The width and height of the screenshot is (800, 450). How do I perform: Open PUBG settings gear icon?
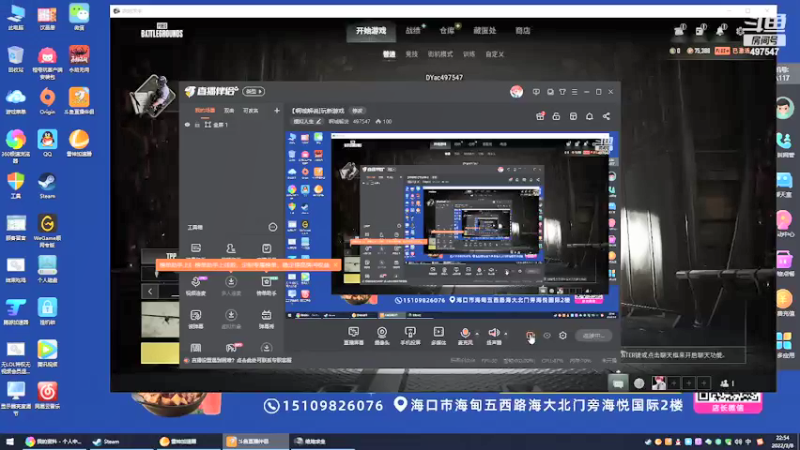740,31
